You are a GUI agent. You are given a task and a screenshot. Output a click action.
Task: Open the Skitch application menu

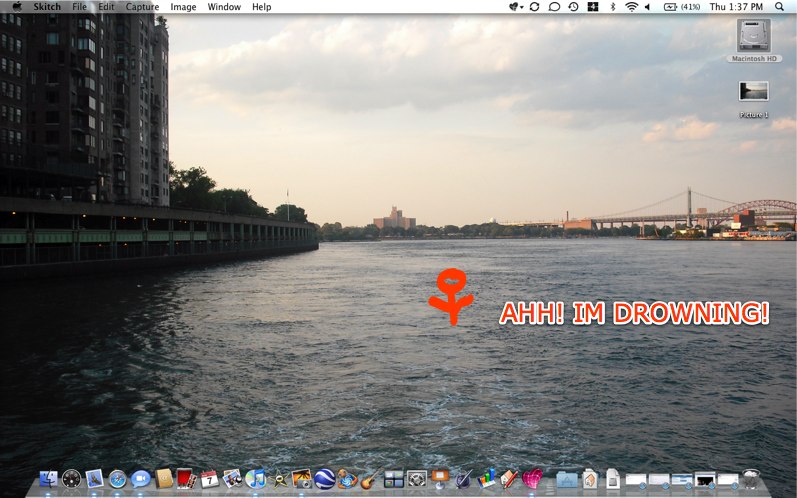pyautogui.click(x=47, y=7)
